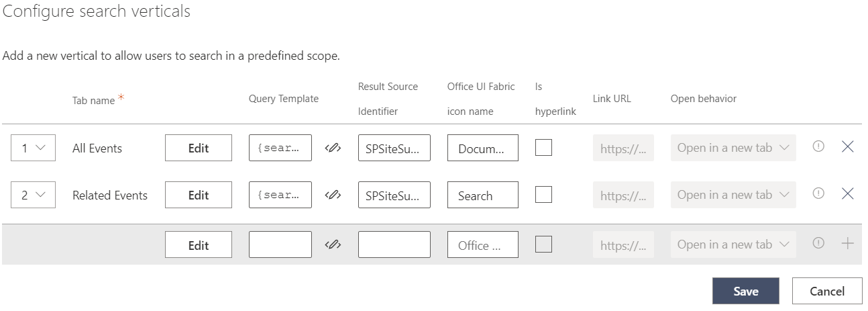Click empty query template field in new row

(x=280, y=245)
